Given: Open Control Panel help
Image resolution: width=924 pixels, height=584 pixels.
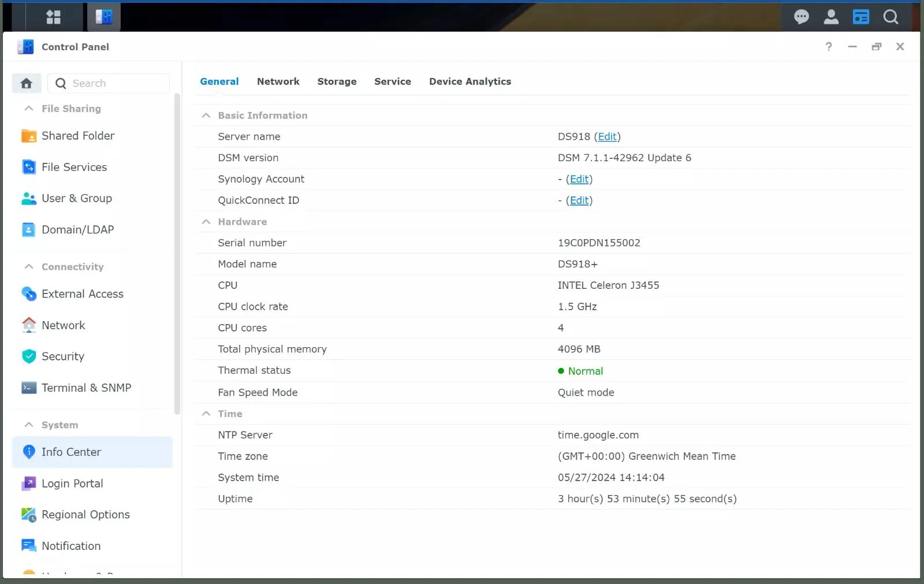Looking at the screenshot, I should point(829,47).
